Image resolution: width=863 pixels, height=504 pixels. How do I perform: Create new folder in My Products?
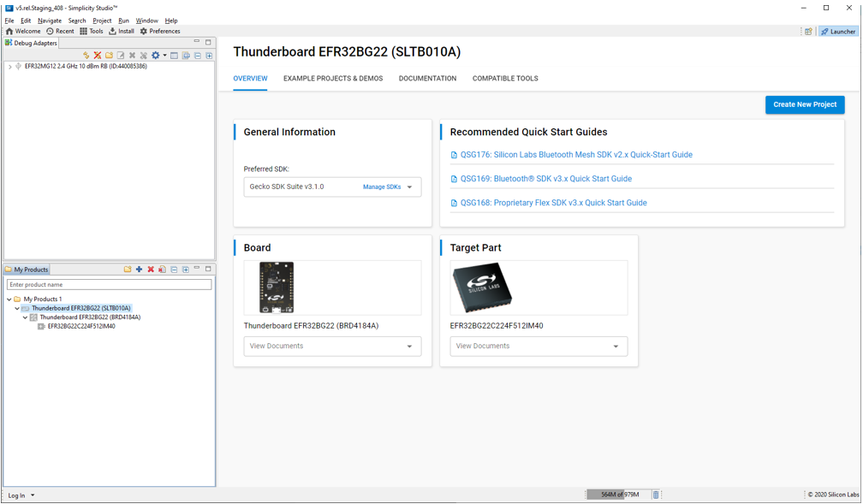click(128, 270)
